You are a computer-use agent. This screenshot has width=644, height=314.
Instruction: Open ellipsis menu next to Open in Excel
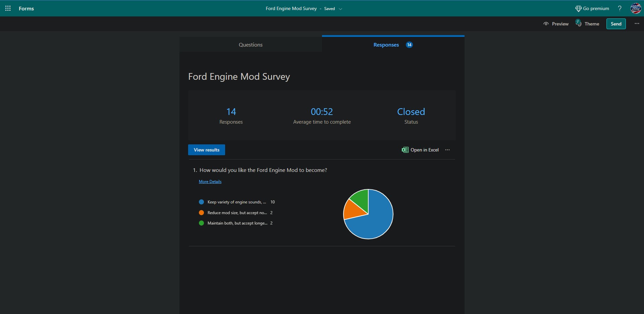click(447, 150)
